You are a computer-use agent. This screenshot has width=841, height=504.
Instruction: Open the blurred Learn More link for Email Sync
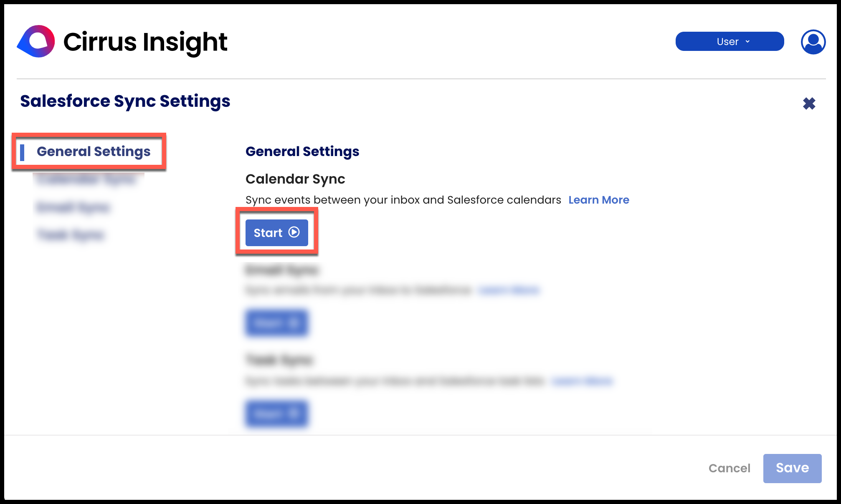pos(509,290)
